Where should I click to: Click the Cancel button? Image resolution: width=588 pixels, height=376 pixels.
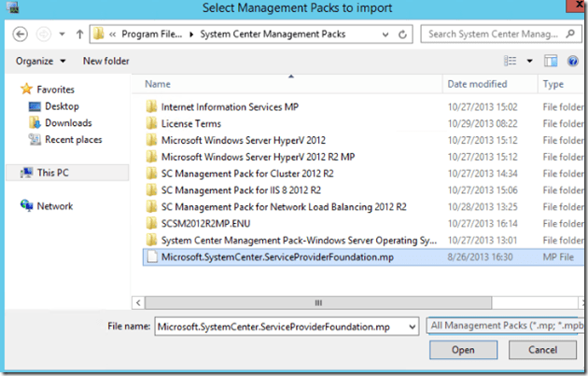tap(540, 351)
